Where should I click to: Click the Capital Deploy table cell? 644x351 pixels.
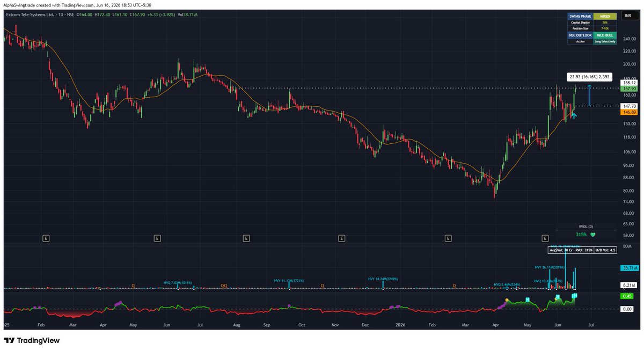click(x=580, y=23)
